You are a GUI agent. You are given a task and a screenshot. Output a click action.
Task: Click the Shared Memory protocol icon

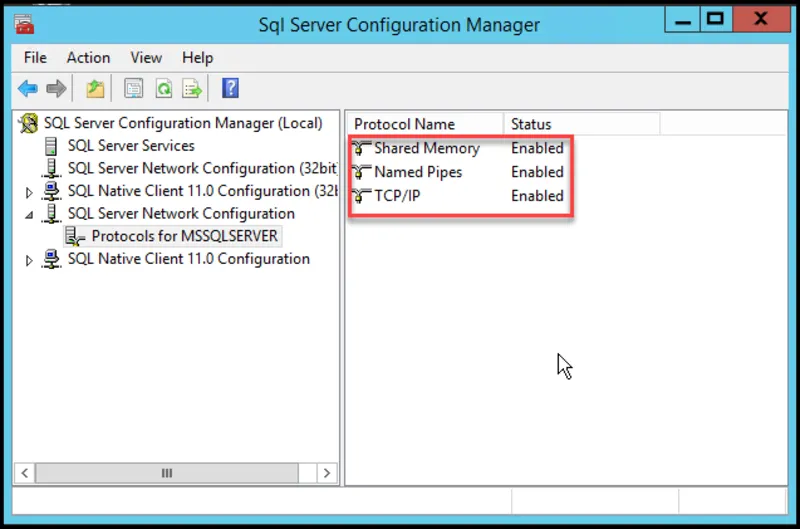(x=361, y=148)
